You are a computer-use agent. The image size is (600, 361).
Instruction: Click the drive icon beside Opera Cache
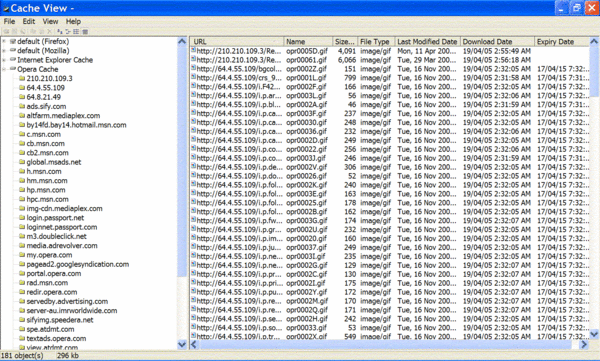13,69
